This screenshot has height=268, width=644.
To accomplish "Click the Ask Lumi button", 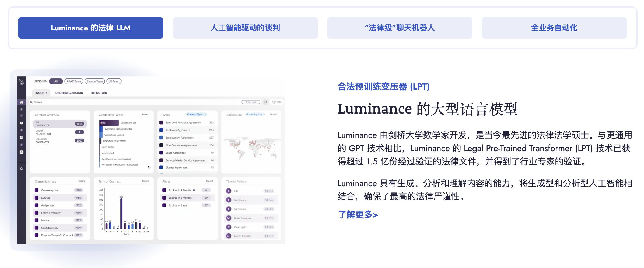I will (251, 102).
